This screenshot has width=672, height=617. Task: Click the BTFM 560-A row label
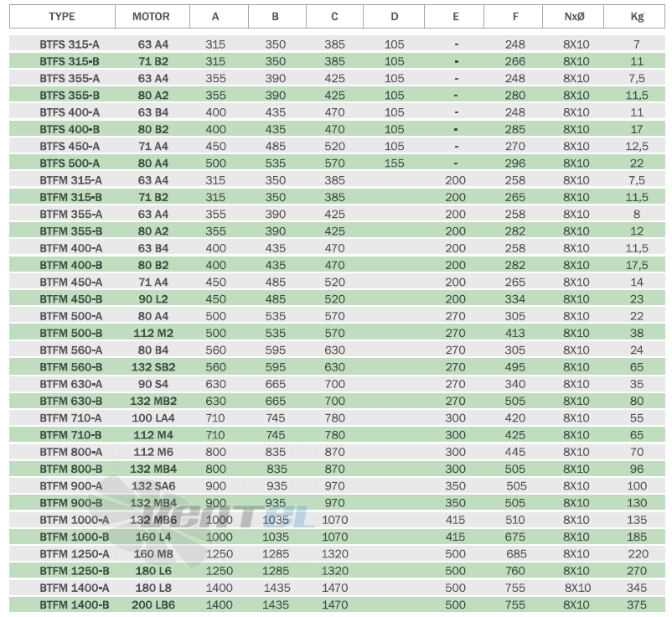coord(70,350)
